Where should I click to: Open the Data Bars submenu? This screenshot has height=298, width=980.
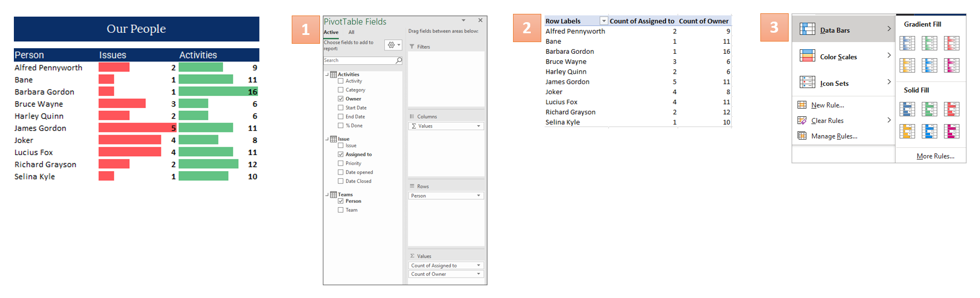889,29
